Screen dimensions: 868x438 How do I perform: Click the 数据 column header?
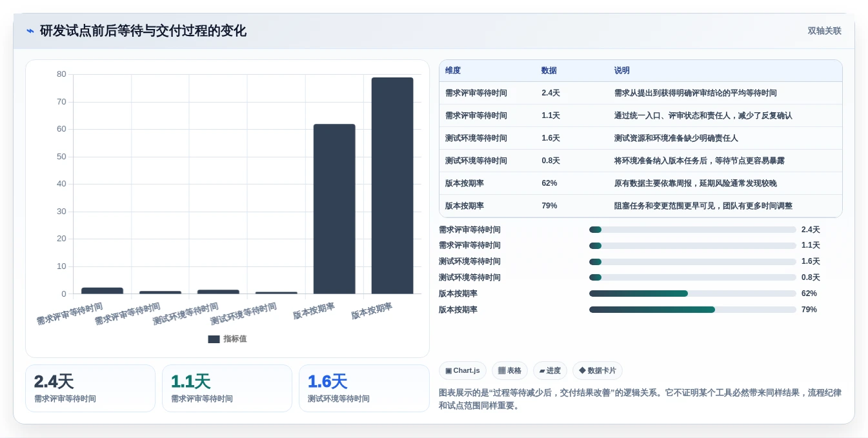point(549,71)
